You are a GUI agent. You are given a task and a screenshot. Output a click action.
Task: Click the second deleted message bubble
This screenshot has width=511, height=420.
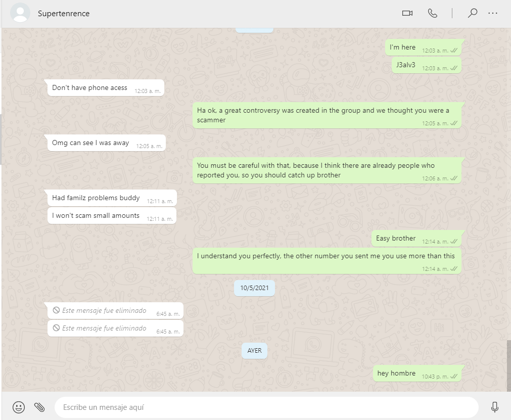tap(115, 329)
